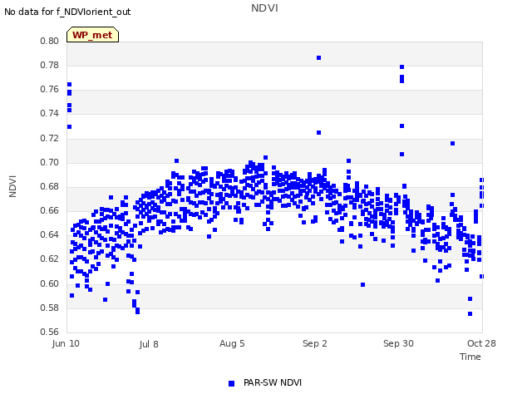Click the WP_met label tag
Viewport: 532px width, 399px height.
tap(92, 35)
